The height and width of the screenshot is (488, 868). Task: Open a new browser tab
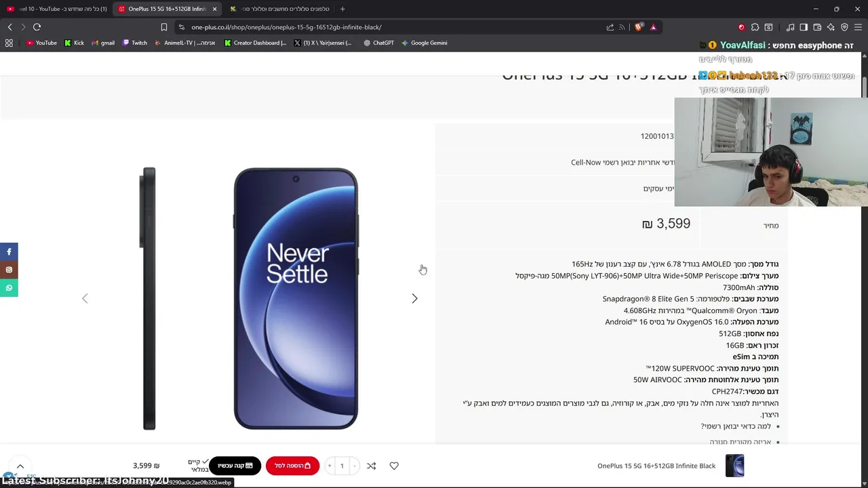click(342, 9)
